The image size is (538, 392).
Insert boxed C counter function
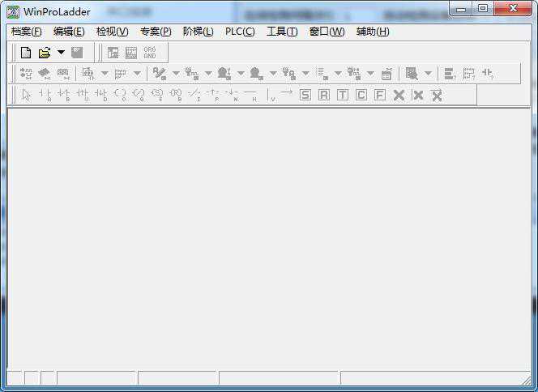(x=361, y=95)
